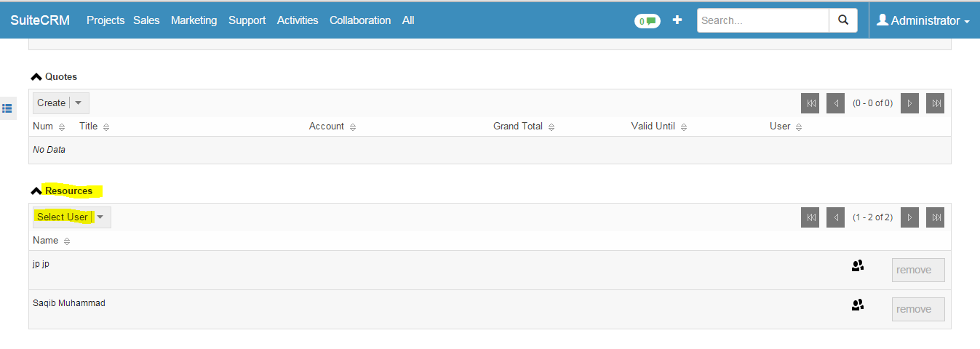This screenshot has height=349, width=980.
Task: Open the Activities menu
Action: click(x=298, y=20)
